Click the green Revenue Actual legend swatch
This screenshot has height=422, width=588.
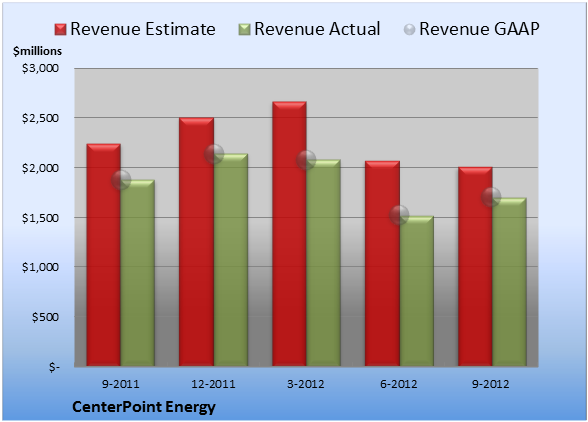coord(244,30)
